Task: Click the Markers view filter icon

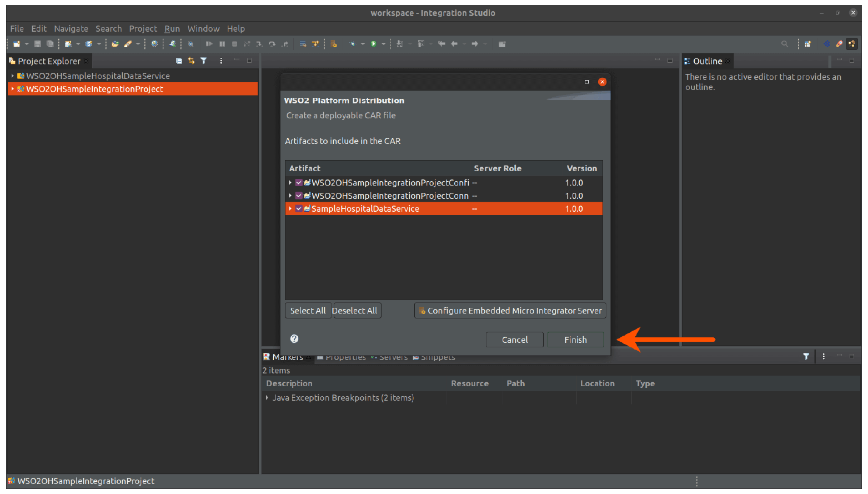Action: (x=806, y=356)
